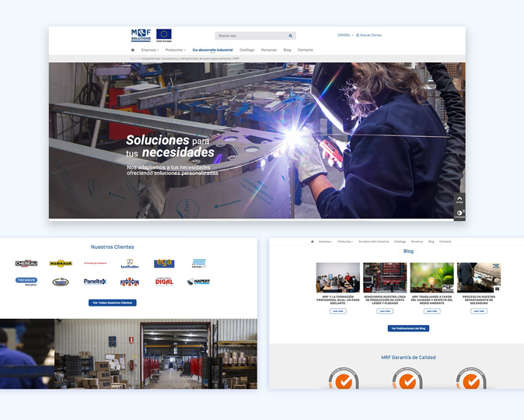Image resolution: width=524 pixels, height=420 pixels.
Task: Click the MRF Garantía de Calidad heading
Action: pyautogui.click(x=408, y=357)
